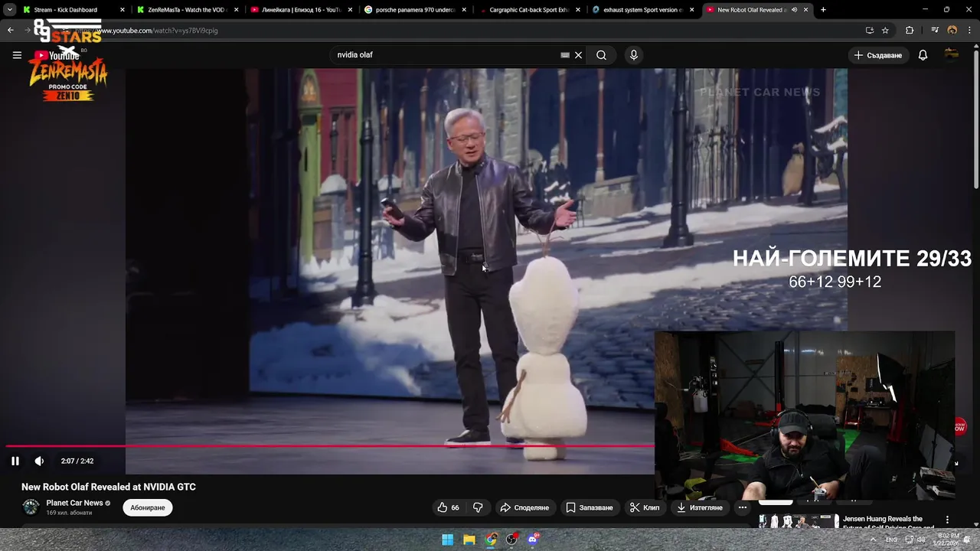Open the on-screen keyboard icon in search box
980x551 pixels.
click(x=565, y=55)
